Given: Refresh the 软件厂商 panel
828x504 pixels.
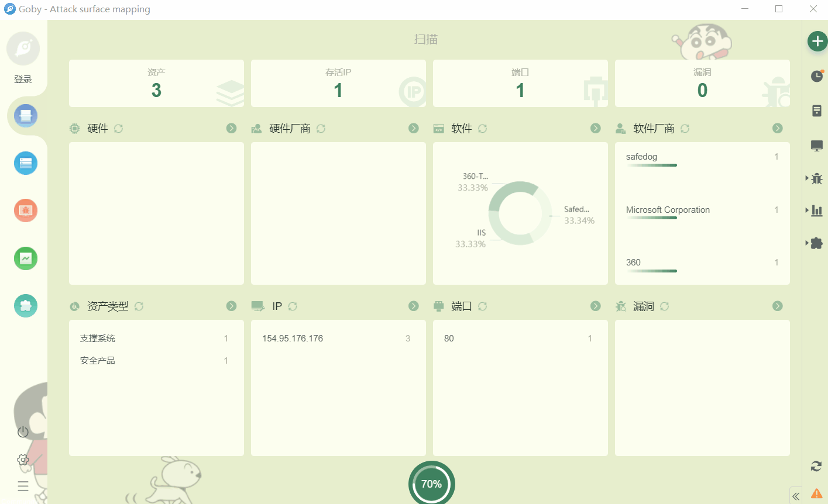Looking at the screenshot, I should point(685,129).
